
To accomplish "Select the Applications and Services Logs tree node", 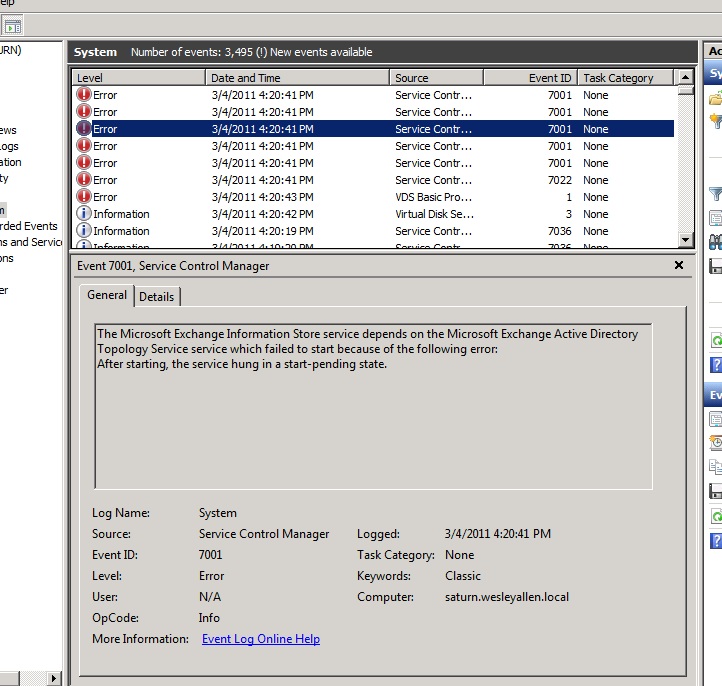I will (31, 242).
